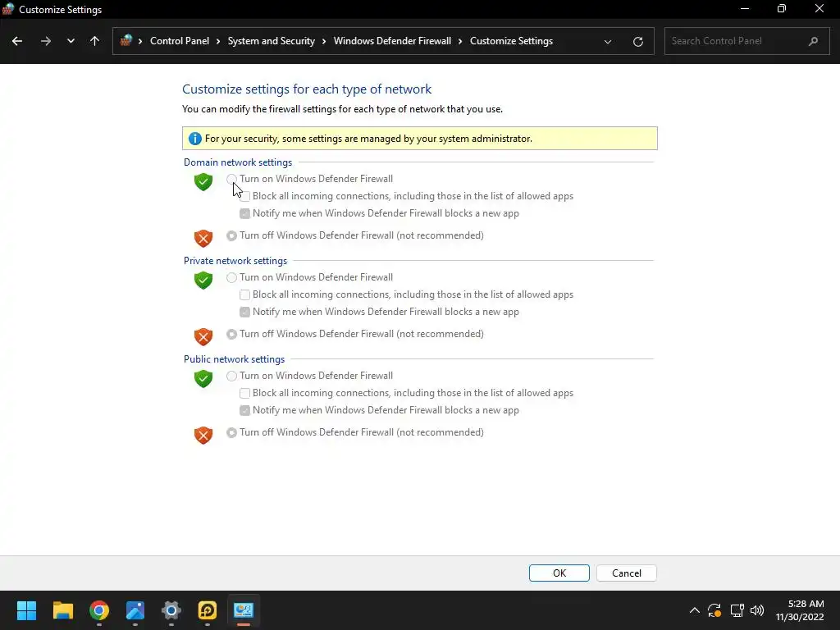The image size is (840, 630).
Task: Go back with the left arrow button
Action: click(x=17, y=41)
